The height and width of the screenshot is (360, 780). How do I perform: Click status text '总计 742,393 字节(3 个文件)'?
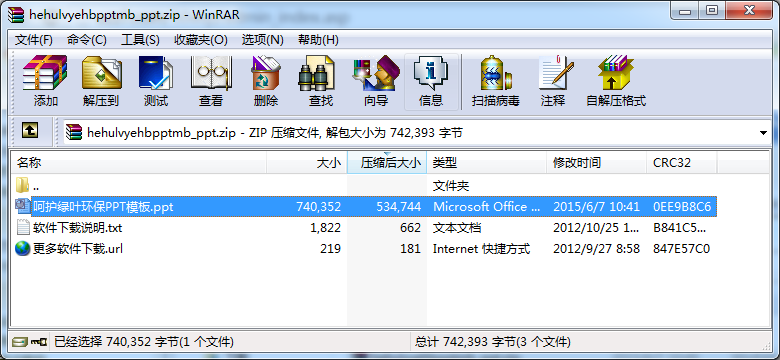pyautogui.click(x=492, y=342)
